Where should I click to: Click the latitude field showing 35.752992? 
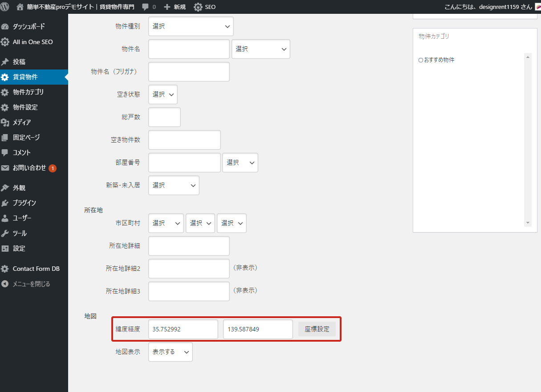(183, 329)
